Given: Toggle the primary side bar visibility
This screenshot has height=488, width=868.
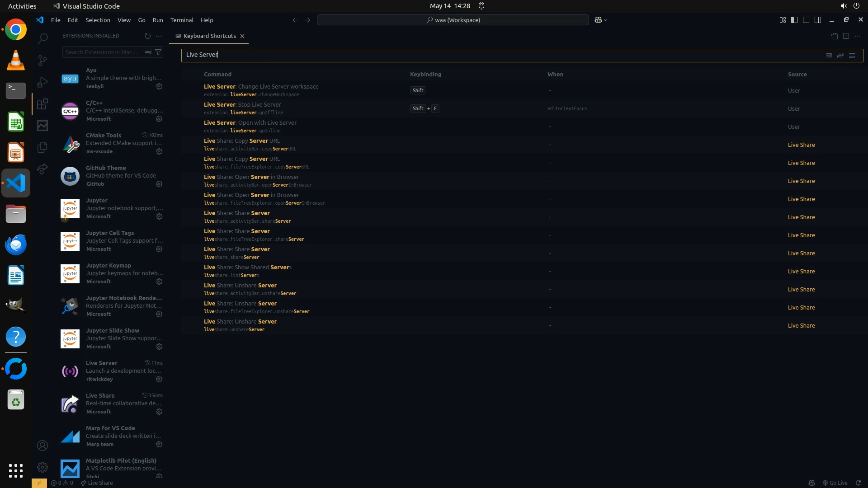Looking at the screenshot, I should (794, 20).
